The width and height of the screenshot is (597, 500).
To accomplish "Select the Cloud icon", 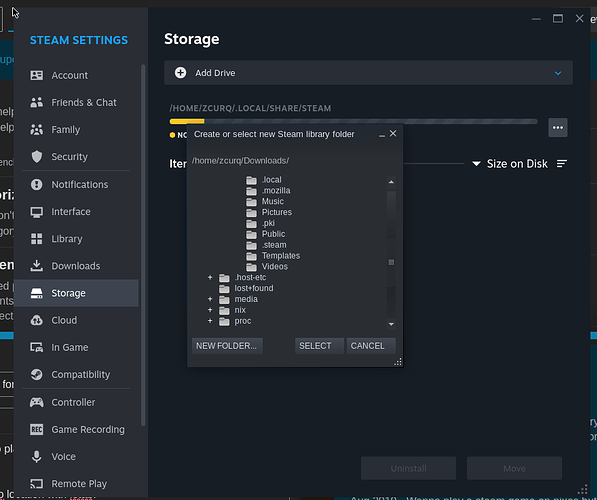I will coord(37,320).
